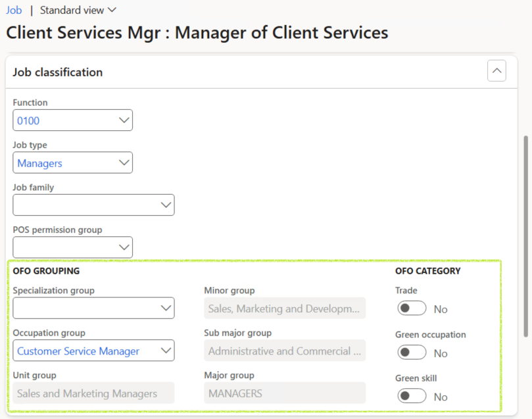Click the Standard view chevron icon
532x419 pixels.
(112, 10)
